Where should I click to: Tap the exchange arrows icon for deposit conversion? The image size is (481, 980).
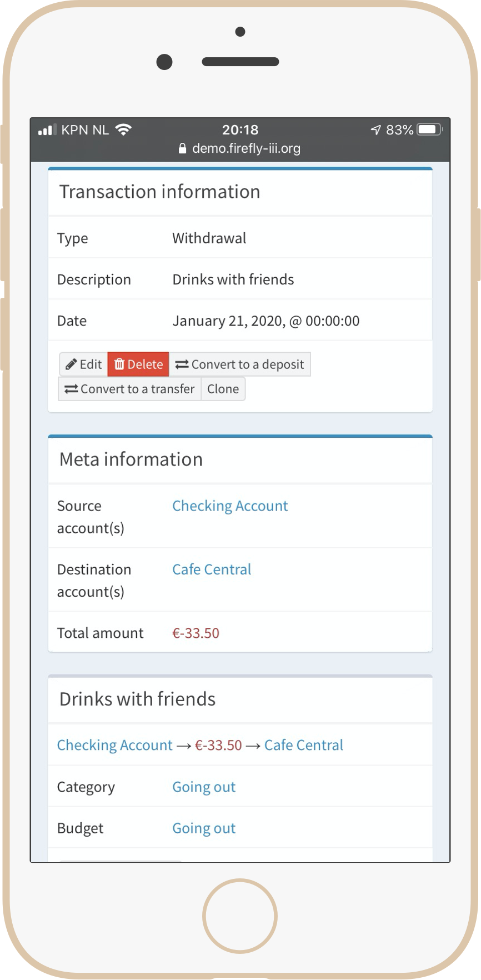[x=182, y=364]
